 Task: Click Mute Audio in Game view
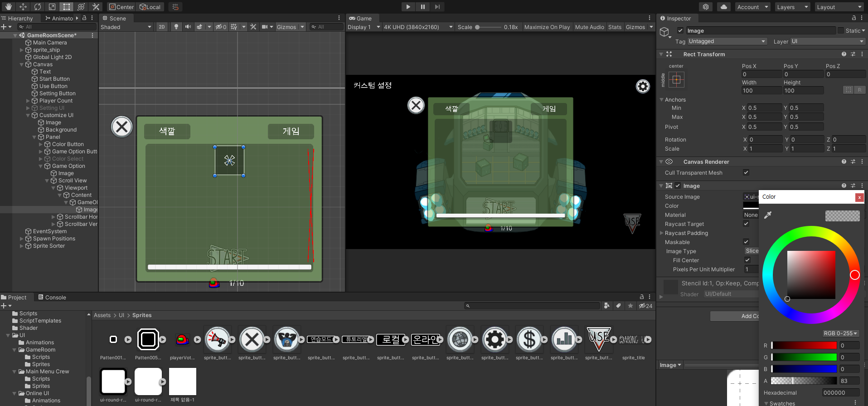click(589, 27)
